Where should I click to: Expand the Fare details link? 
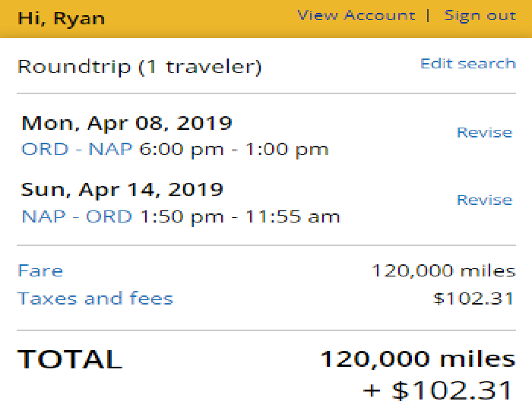(x=40, y=271)
